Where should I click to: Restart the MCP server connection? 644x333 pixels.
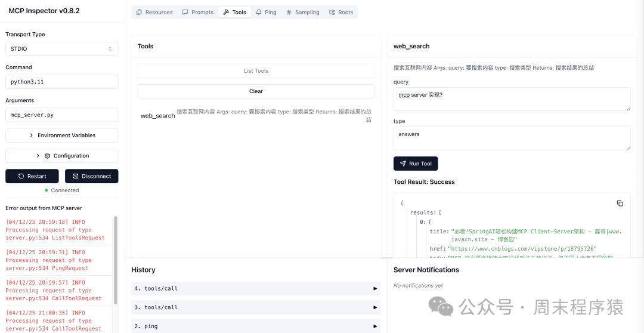click(32, 176)
